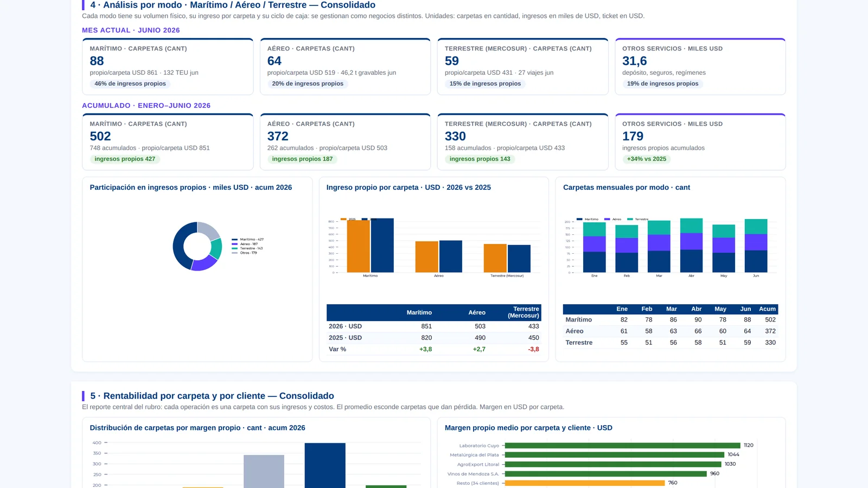Click the 'Carpetas mensuales por modo · cant' chart title
868x488 pixels.
[x=627, y=187]
